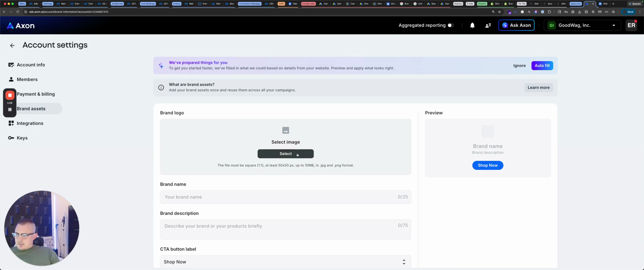
Task: Click Ignore on the suggestion banner
Action: (x=519, y=65)
